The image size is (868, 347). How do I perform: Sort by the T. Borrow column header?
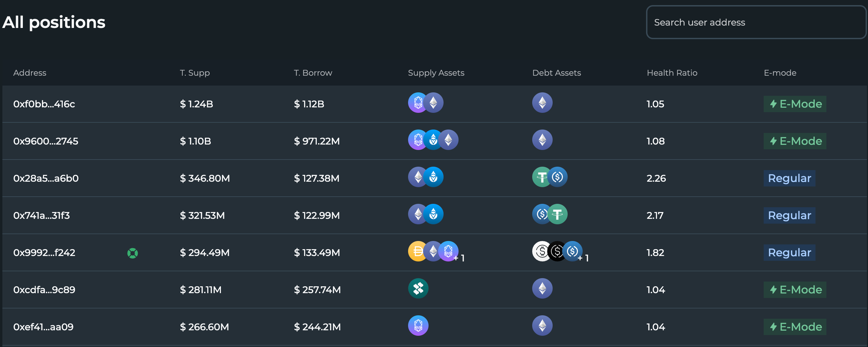coord(313,73)
